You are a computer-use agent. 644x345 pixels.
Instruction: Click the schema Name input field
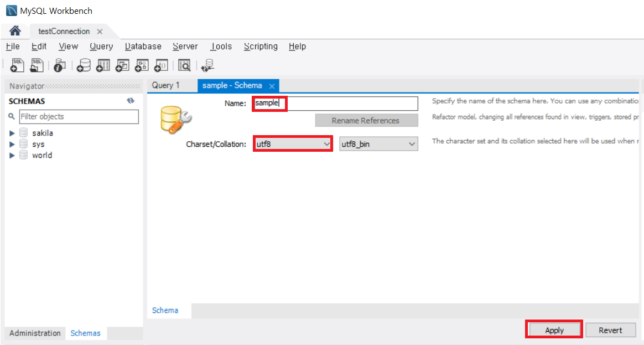pos(335,103)
